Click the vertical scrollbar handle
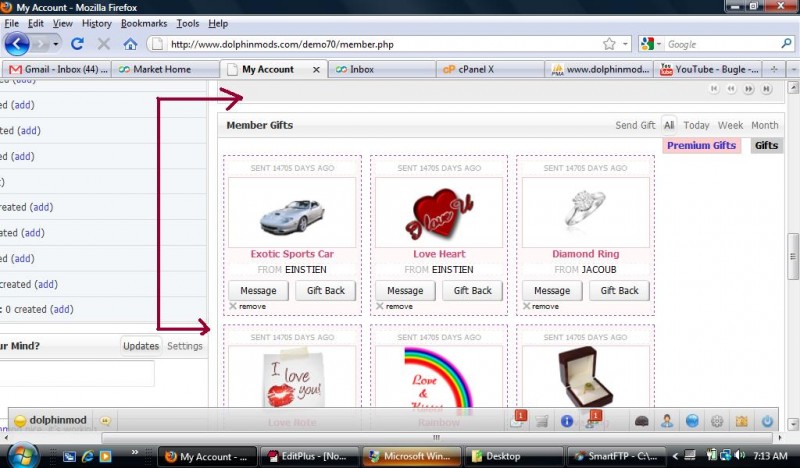 (x=792, y=256)
